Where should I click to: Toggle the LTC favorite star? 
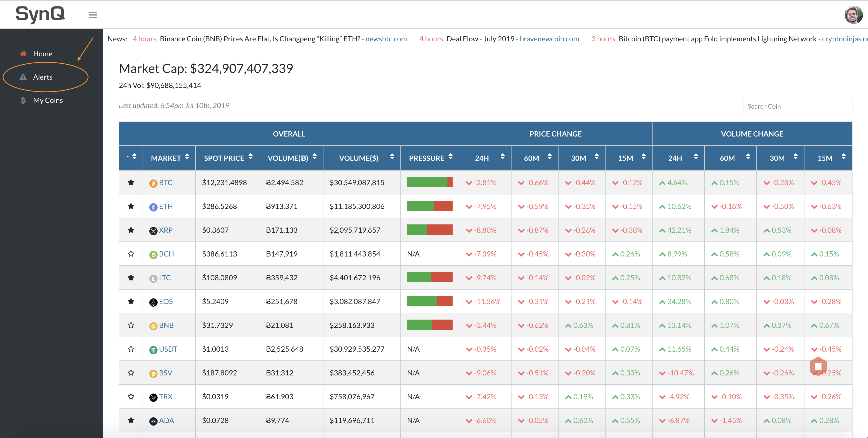click(x=131, y=277)
